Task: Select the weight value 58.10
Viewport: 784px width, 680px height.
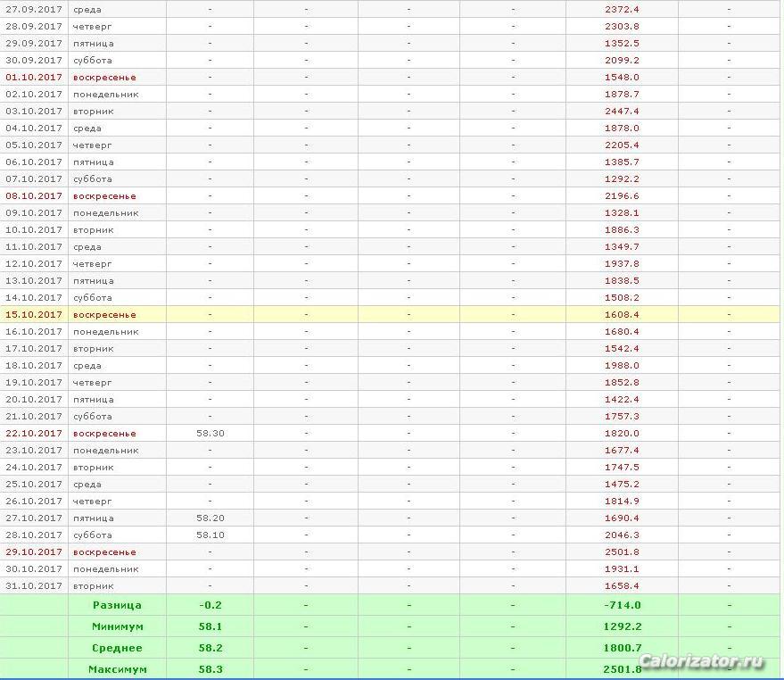Action: [x=210, y=535]
